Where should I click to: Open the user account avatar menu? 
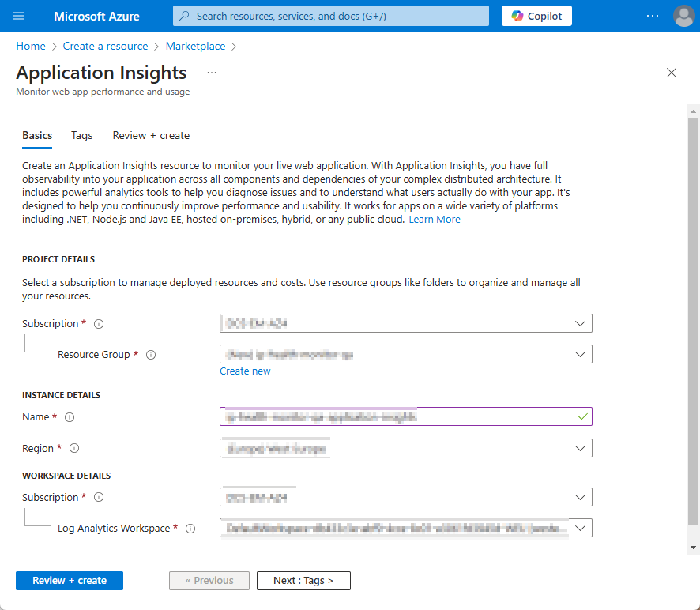(x=683, y=16)
